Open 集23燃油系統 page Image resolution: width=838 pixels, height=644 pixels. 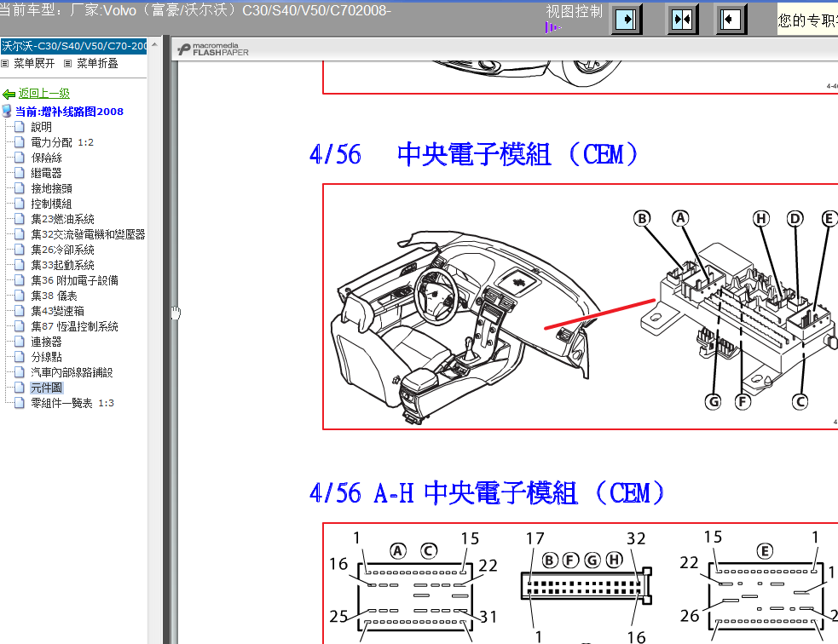[x=62, y=220]
